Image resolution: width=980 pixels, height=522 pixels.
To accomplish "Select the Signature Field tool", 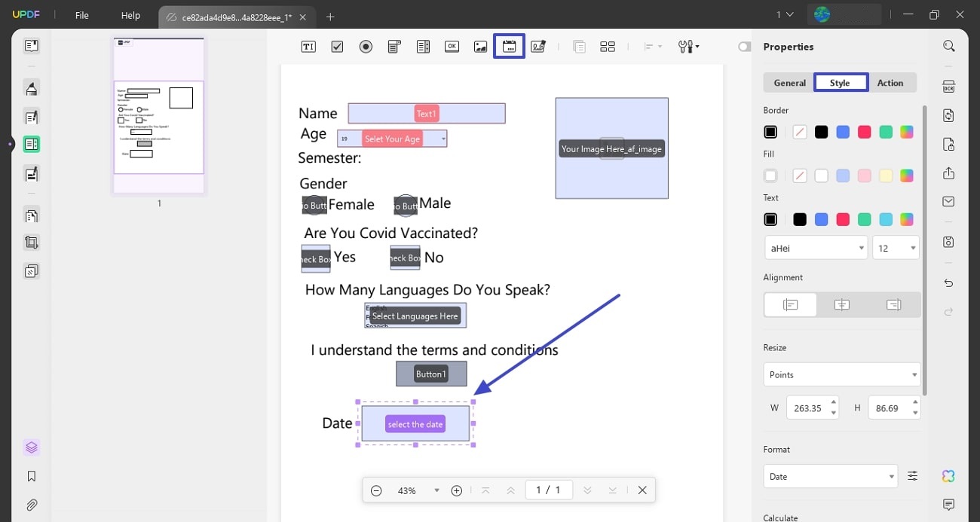I will point(537,46).
